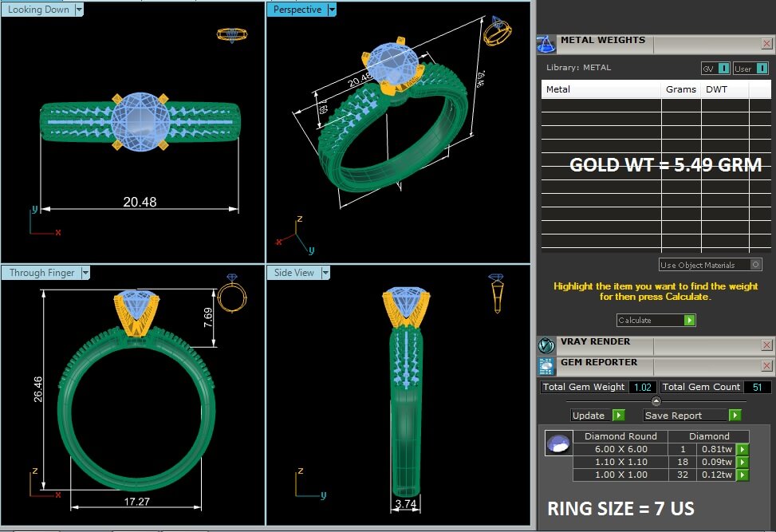Close the VRay Render panel

766,345
